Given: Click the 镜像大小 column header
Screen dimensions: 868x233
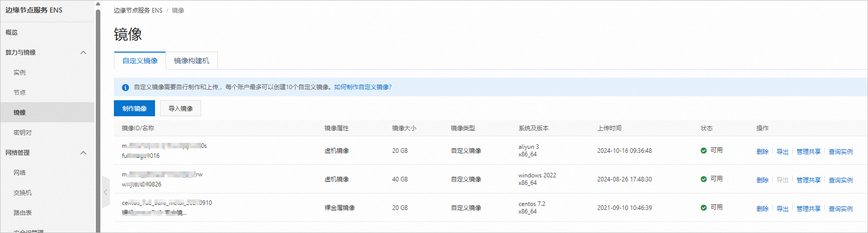Looking at the screenshot, I should point(404,128).
